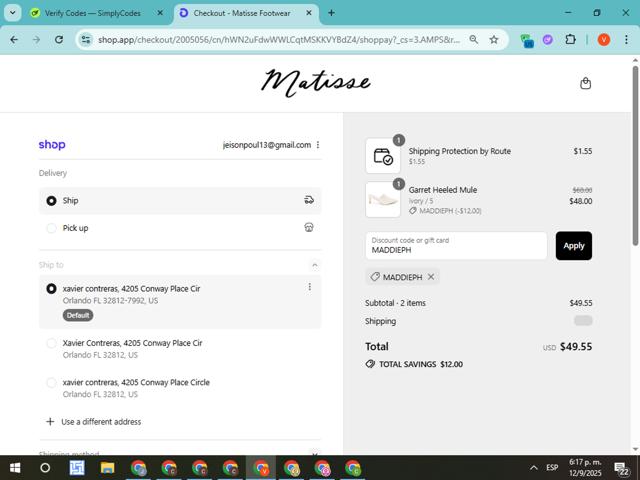This screenshot has height=480, width=640.
Task: Open options menu for default address
Action: coord(310,287)
